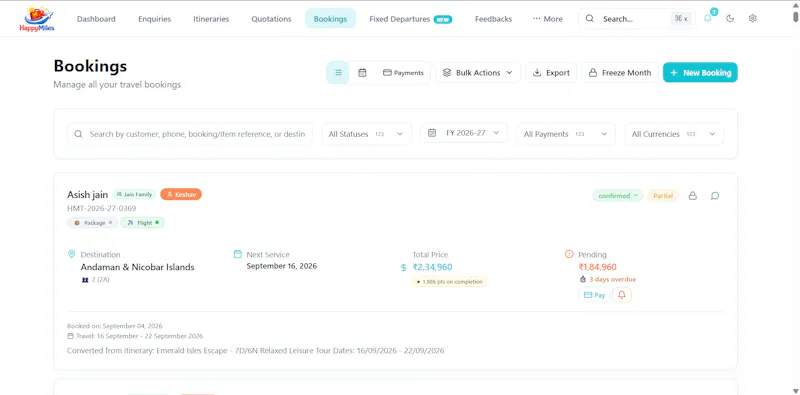Click the Next Service calendar icon
This screenshot has width=800, height=395.
click(x=237, y=254)
